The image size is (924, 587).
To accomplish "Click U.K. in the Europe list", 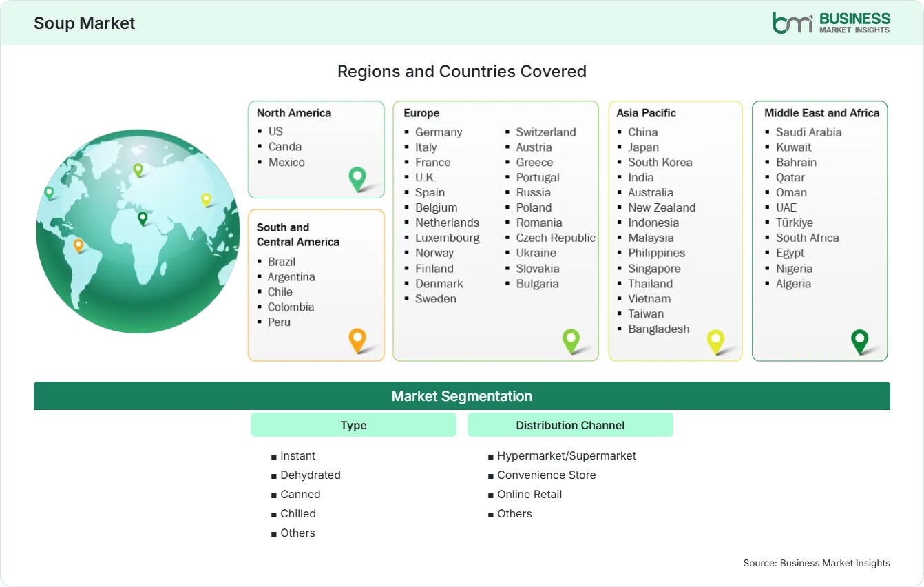I will tap(426, 178).
